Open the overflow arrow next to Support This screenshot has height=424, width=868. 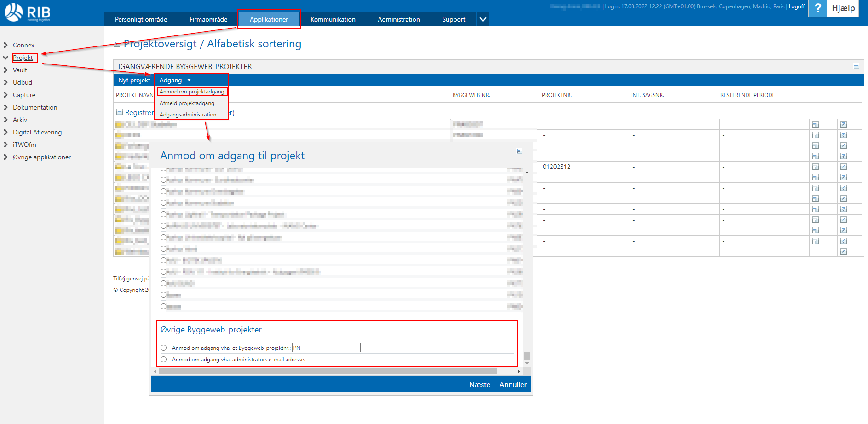tap(483, 19)
